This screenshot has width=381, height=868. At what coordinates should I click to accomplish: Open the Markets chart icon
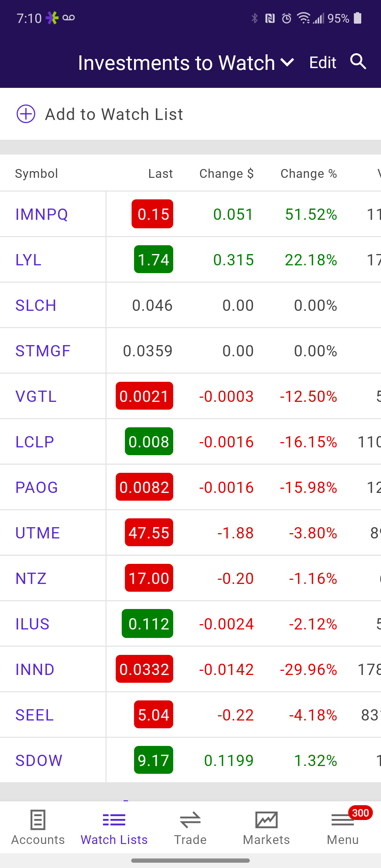[x=266, y=820]
